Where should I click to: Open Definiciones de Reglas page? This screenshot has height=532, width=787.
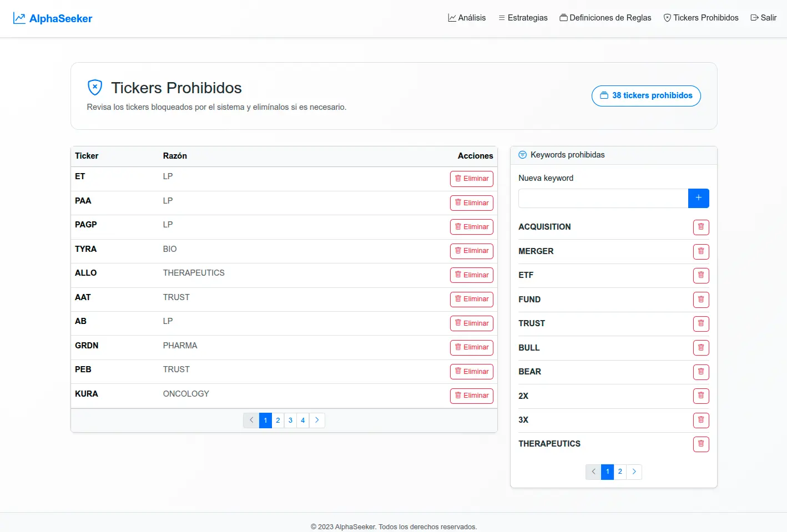606,18
